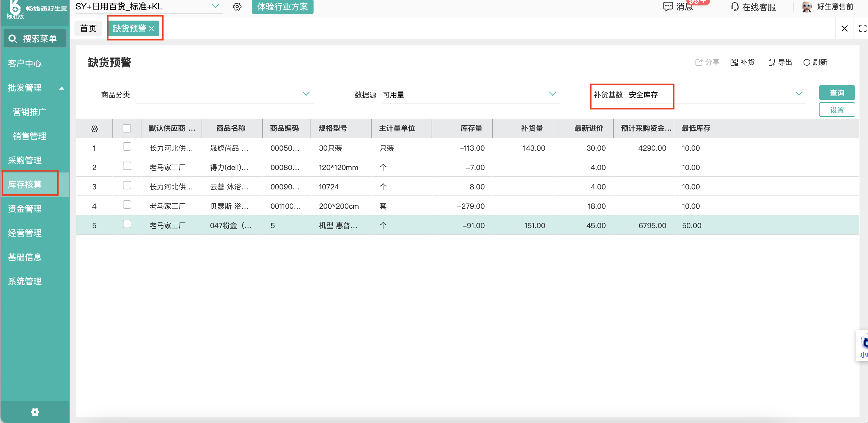
Task: Click the 搜索菜单 search field
Action: coord(35,38)
